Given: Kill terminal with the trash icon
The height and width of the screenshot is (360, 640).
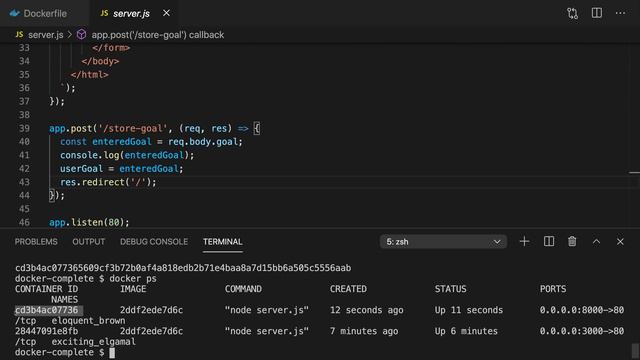Looking at the screenshot, I should (572, 242).
